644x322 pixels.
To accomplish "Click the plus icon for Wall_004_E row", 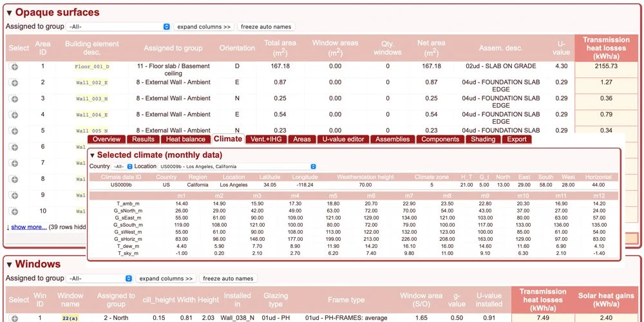I will [14, 115].
